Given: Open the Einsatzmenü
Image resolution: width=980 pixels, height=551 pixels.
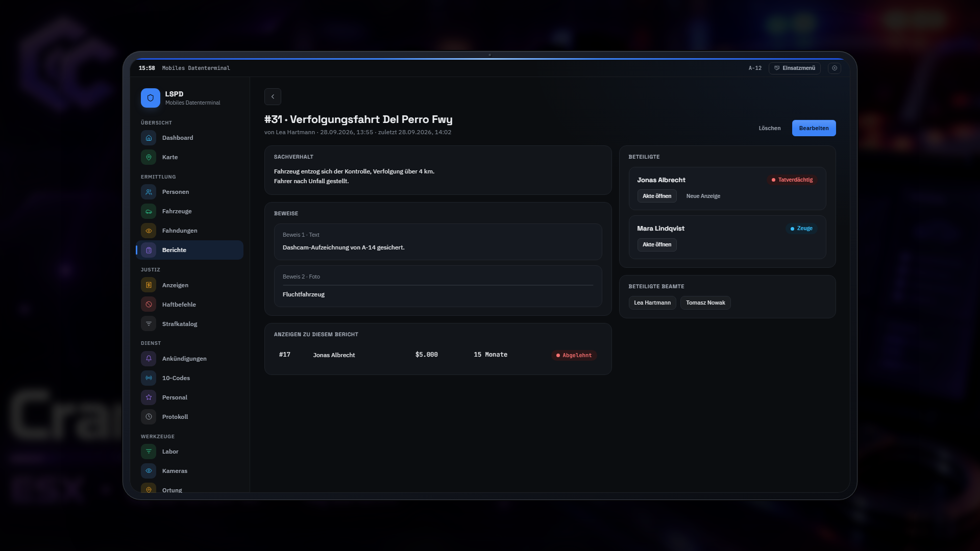Looking at the screenshot, I should tap(795, 68).
